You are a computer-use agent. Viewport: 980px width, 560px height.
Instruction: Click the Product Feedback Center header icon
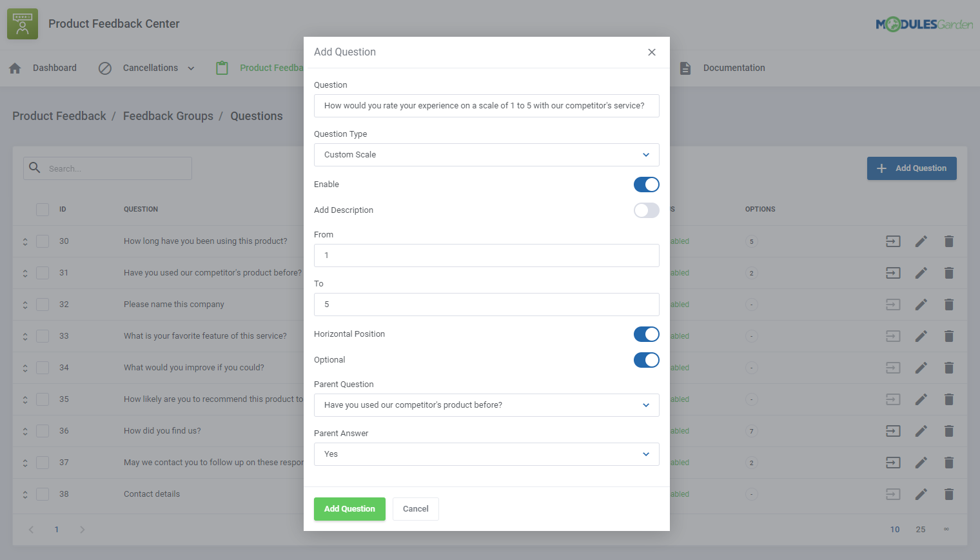pos(22,23)
